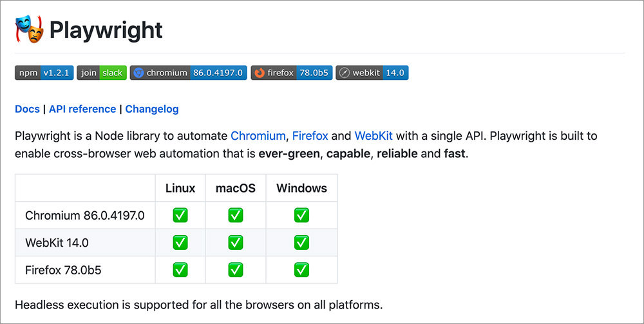Click the Chromium Linux green checkmark

tap(180, 215)
